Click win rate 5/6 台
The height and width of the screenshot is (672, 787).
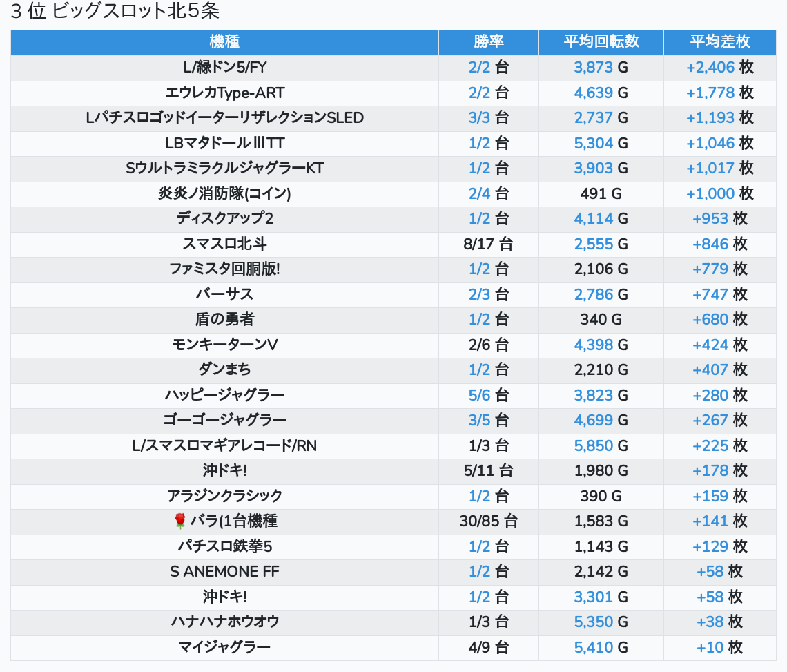[488, 395]
